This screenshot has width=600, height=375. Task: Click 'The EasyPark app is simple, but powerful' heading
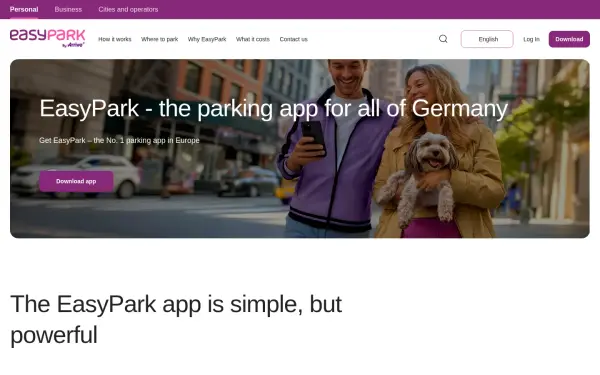(176, 320)
